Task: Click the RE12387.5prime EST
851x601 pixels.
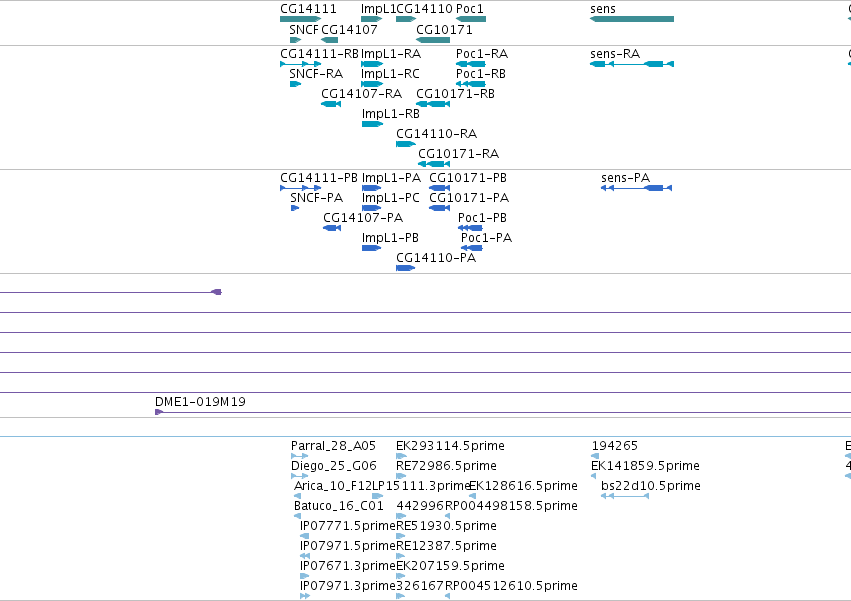Action: tap(401, 556)
